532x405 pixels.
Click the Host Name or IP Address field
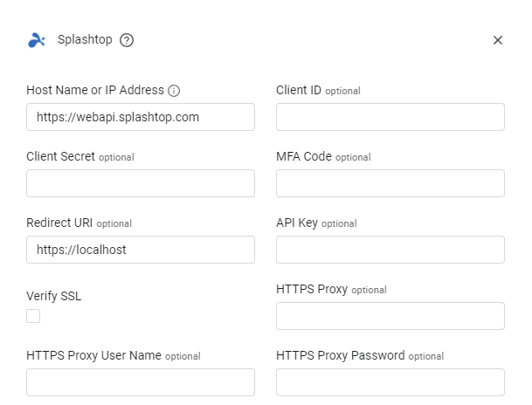click(141, 117)
